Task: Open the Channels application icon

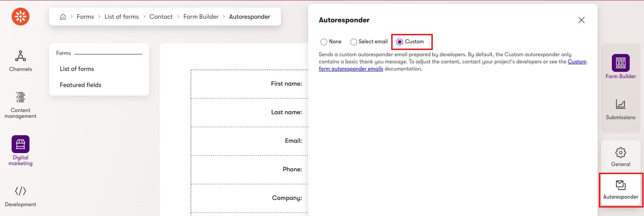Action: click(21, 56)
